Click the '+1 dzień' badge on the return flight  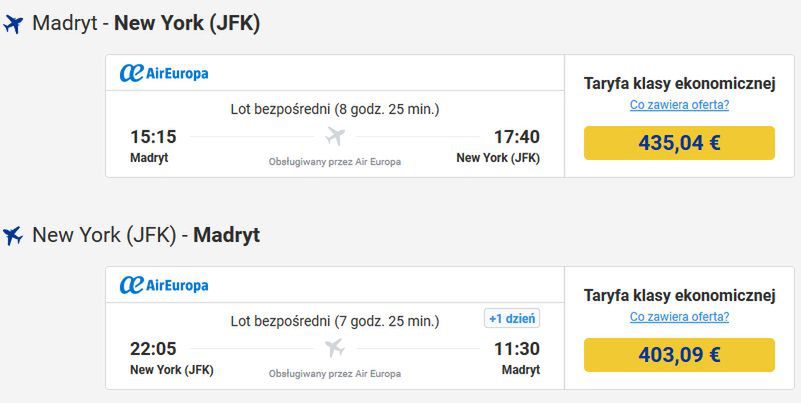(512, 319)
